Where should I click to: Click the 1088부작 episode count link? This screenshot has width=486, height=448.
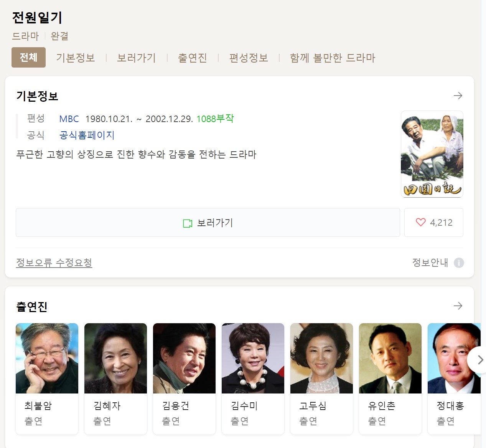[215, 119]
